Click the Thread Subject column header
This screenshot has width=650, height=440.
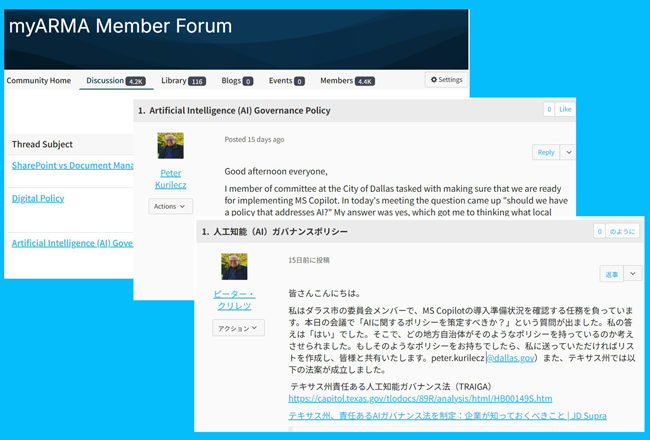42,144
